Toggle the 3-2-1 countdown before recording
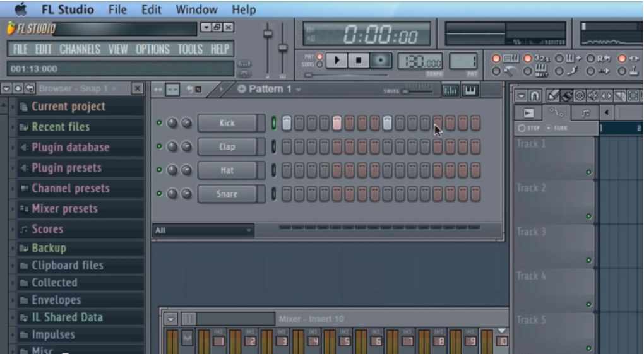Viewport: 644px width, 354px height. point(528,58)
